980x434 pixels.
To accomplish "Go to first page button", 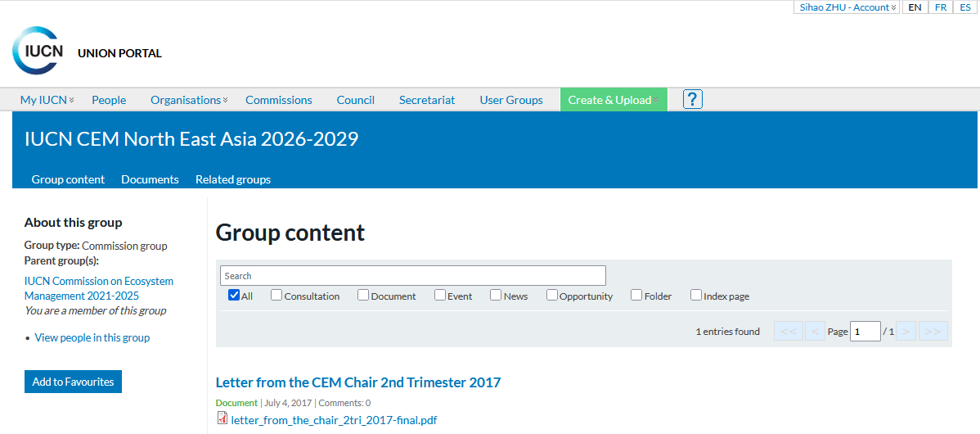I will tap(788, 332).
